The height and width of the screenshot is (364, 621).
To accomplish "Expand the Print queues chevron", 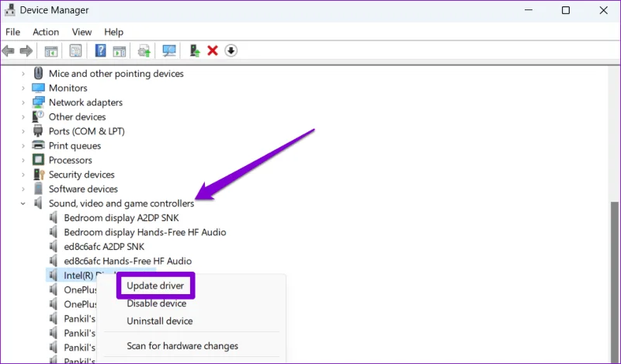I will (23, 146).
